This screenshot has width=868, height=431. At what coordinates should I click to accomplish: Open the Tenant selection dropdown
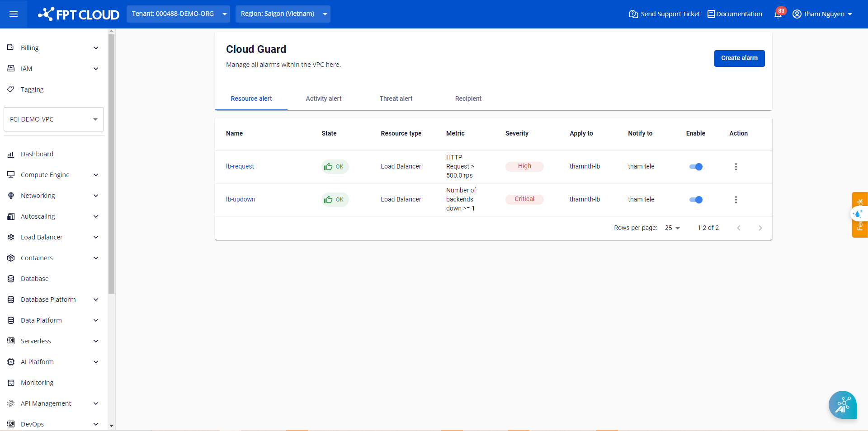tap(178, 14)
